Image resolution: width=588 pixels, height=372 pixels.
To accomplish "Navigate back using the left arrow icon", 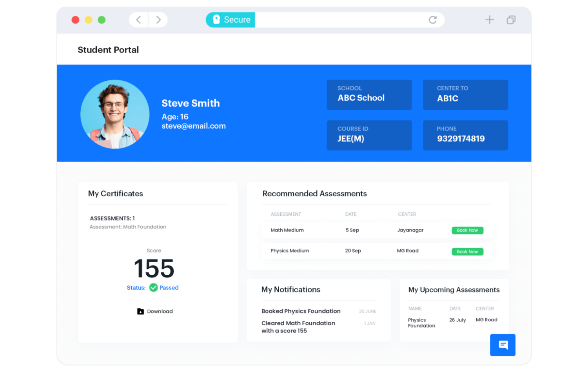I will pyautogui.click(x=138, y=20).
